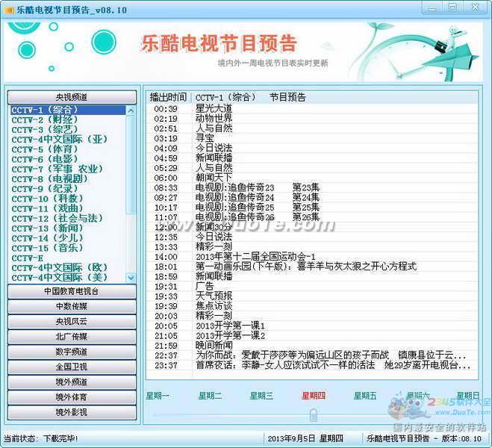
Task: Select the 04:59 新闻联播 row
Action: tap(312, 158)
